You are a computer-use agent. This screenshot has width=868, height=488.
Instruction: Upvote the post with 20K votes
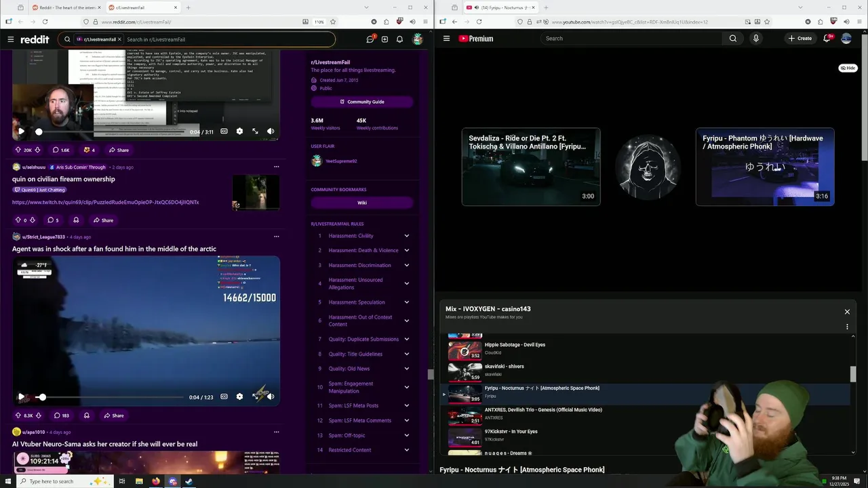pyautogui.click(x=18, y=150)
